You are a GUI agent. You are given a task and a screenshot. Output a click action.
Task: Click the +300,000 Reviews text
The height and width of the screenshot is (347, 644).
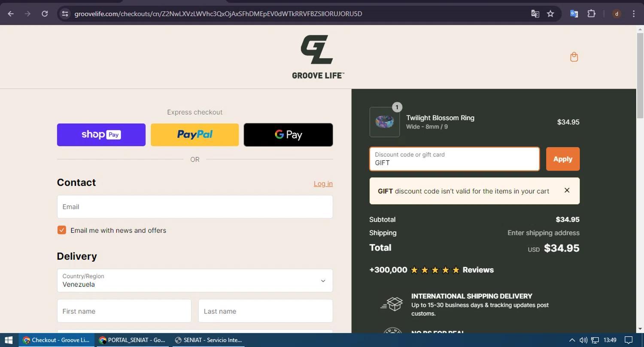pyautogui.click(x=431, y=270)
